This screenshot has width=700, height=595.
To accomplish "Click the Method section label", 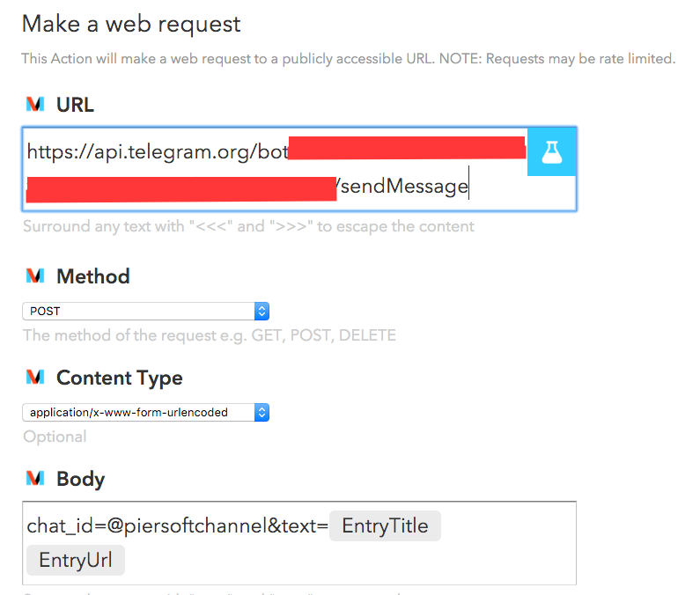I will coord(92,276).
